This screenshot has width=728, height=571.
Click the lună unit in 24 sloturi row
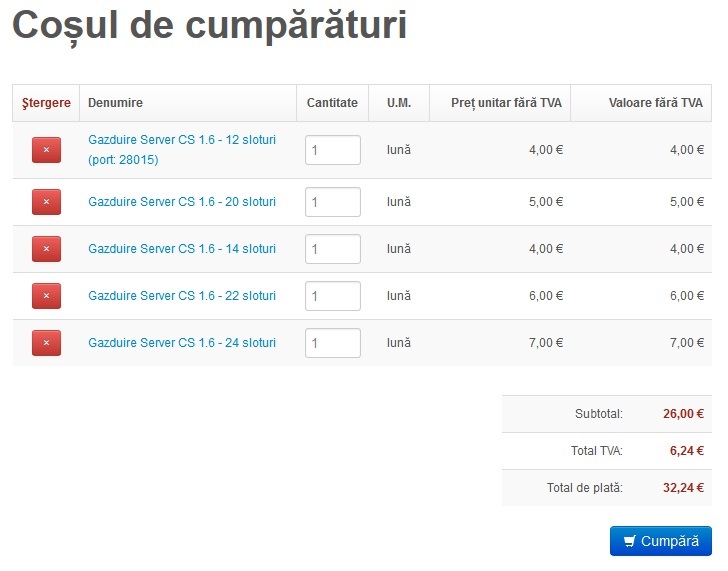pyautogui.click(x=399, y=343)
